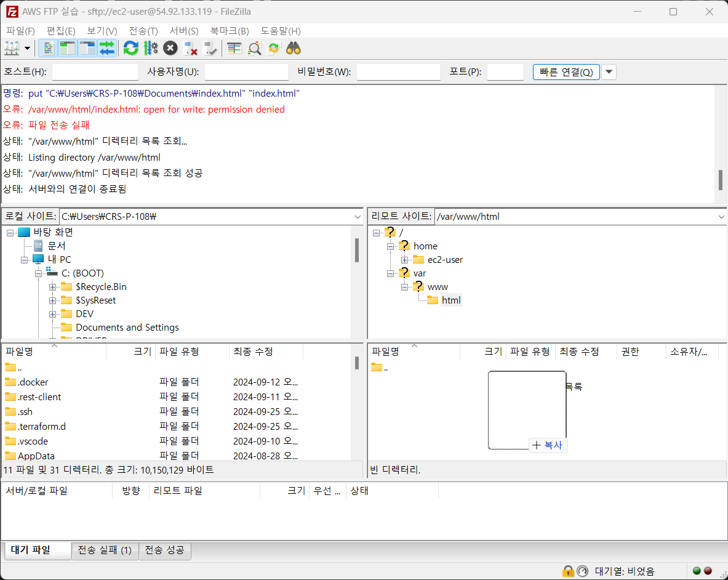Toggle directory comparison
Screen dimensions: 728x580
[254, 48]
